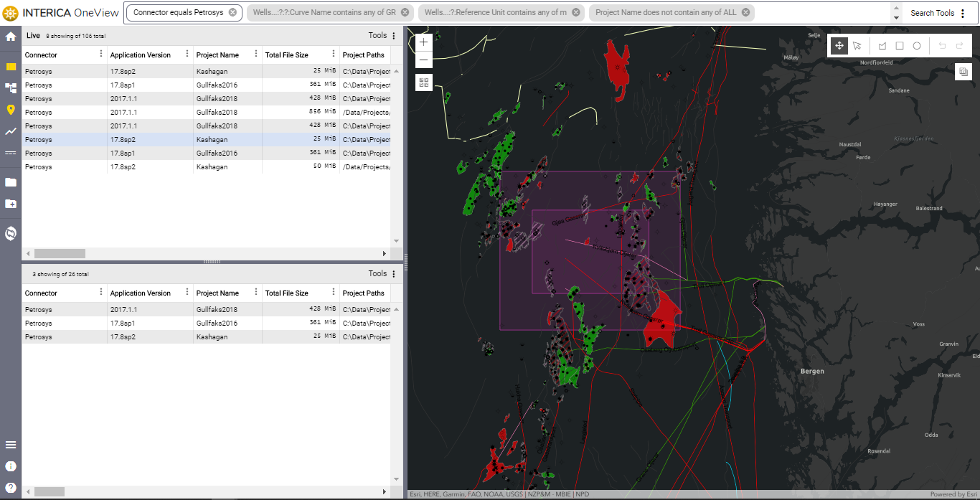
Task: Click the map redo arrow
Action: click(x=959, y=46)
